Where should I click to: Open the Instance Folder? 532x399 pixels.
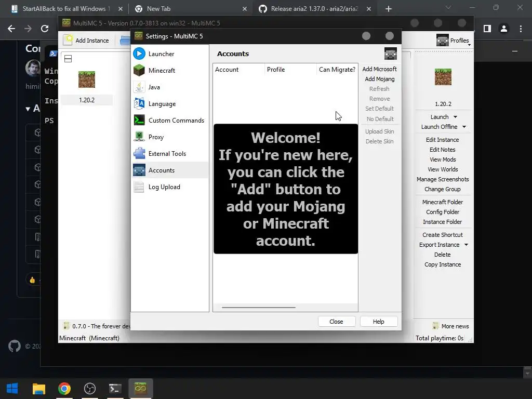443,221
